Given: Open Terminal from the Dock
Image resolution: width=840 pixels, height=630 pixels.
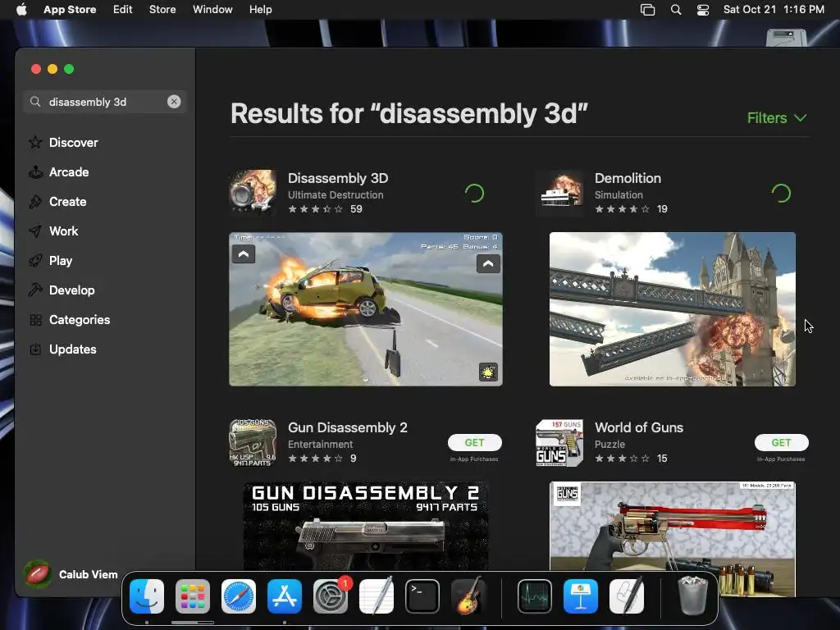Looking at the screenshot, I should tap(422, 596).
